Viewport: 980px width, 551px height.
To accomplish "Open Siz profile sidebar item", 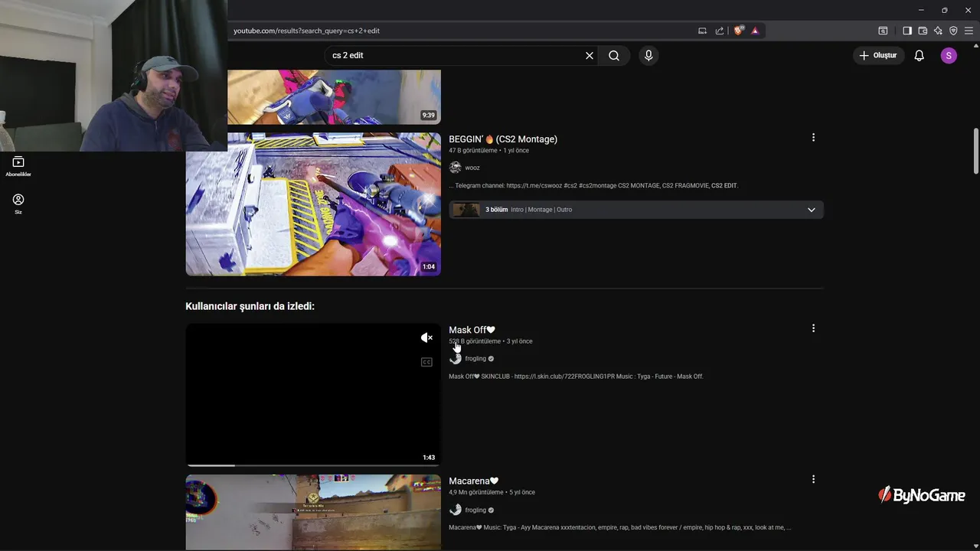I will (18, 204).
